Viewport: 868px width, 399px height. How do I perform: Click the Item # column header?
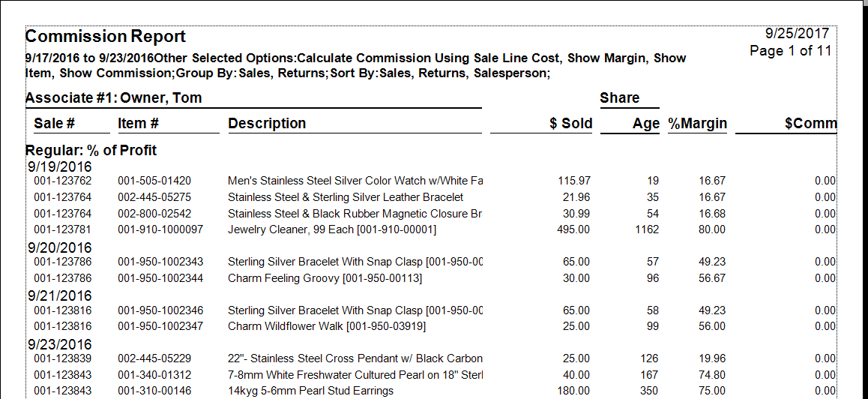[138, 124]
